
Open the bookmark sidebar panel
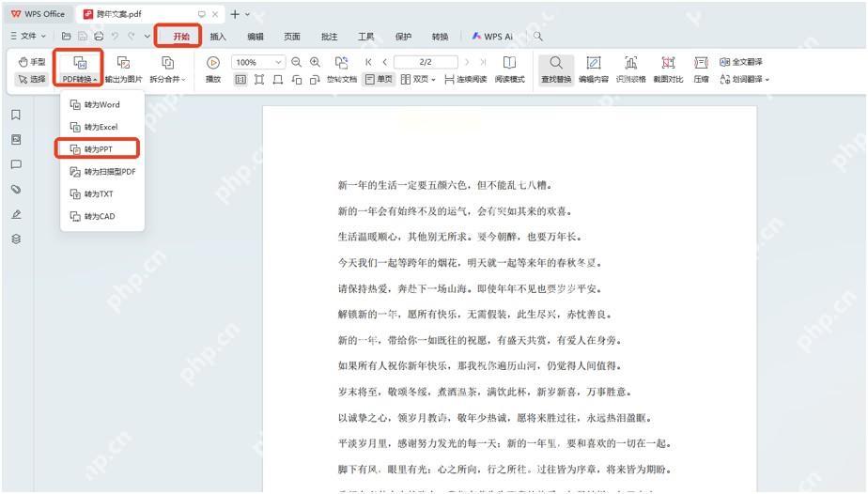point(16,116)
